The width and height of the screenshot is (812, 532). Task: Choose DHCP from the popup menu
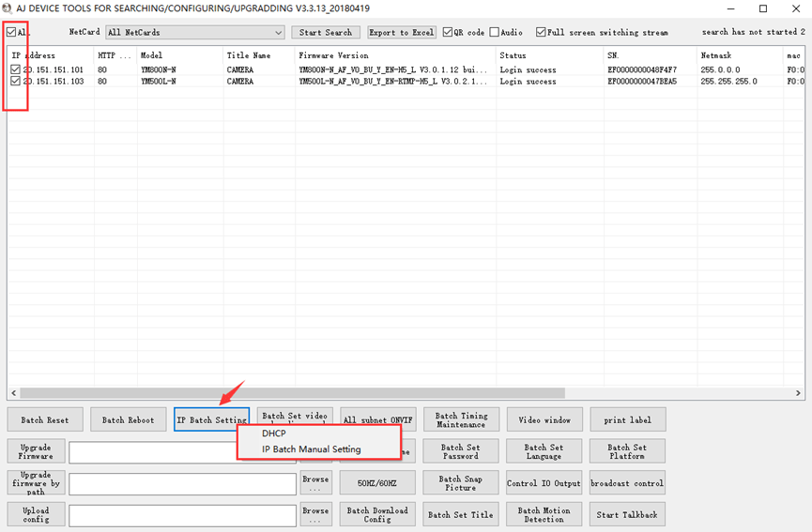[274, 433]
